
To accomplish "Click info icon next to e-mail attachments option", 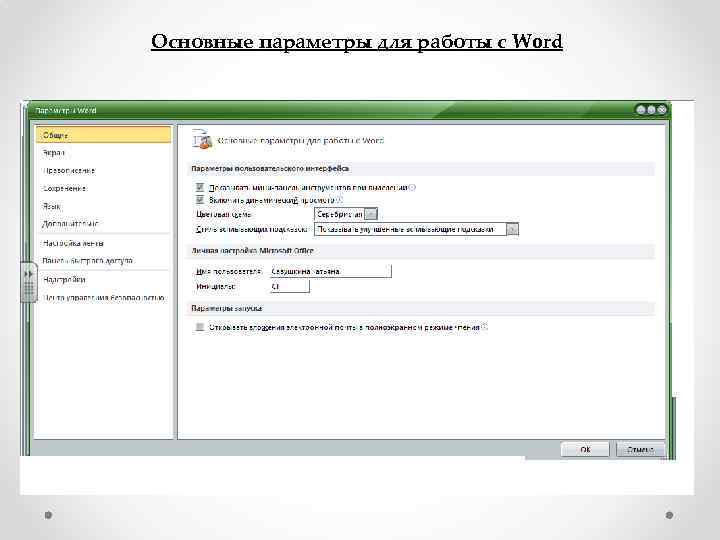I will (484, 327).
